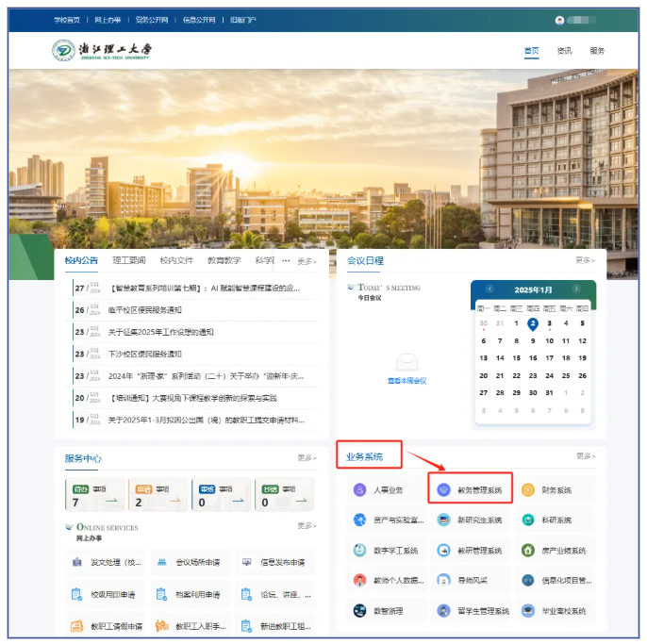
Task: Click the 查看本周会议 link
Action: [406, 381]
